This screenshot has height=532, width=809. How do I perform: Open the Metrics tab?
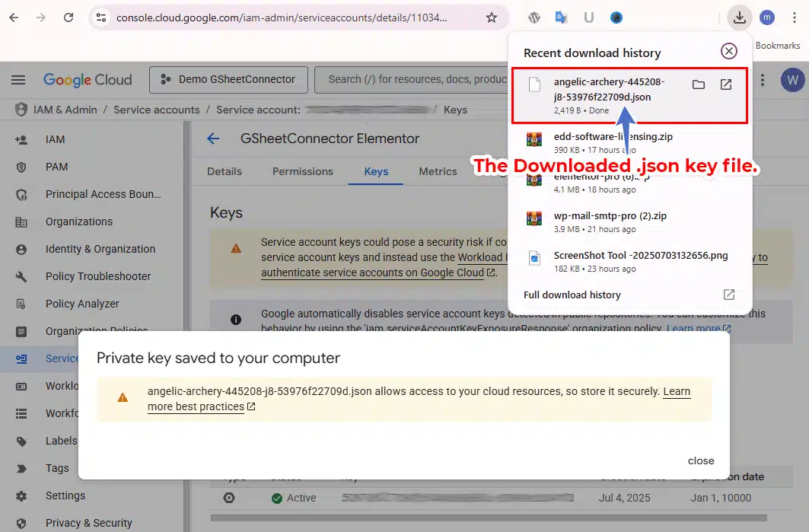click(438, 171)
